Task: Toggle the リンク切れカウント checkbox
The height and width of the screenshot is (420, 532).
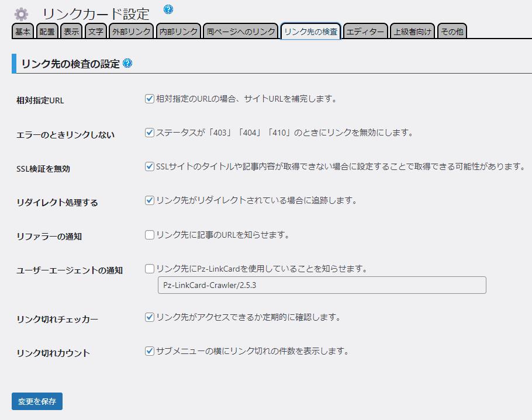Action: (x=150, y=351)
